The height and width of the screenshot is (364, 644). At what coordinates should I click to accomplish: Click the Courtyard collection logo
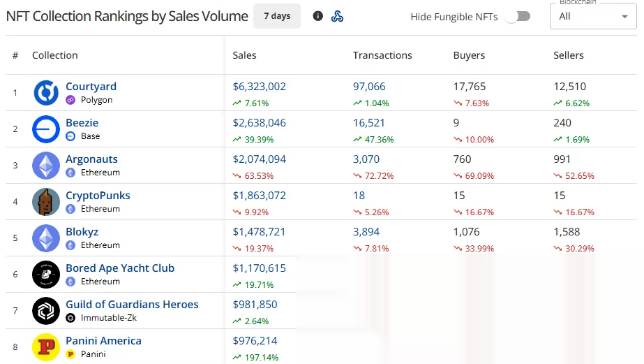point(46,92)
